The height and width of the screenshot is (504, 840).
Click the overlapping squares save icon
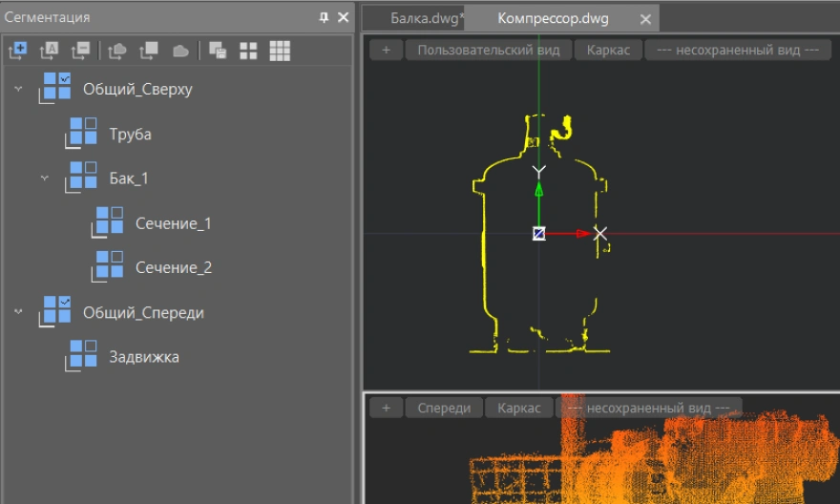pos(217,52)
